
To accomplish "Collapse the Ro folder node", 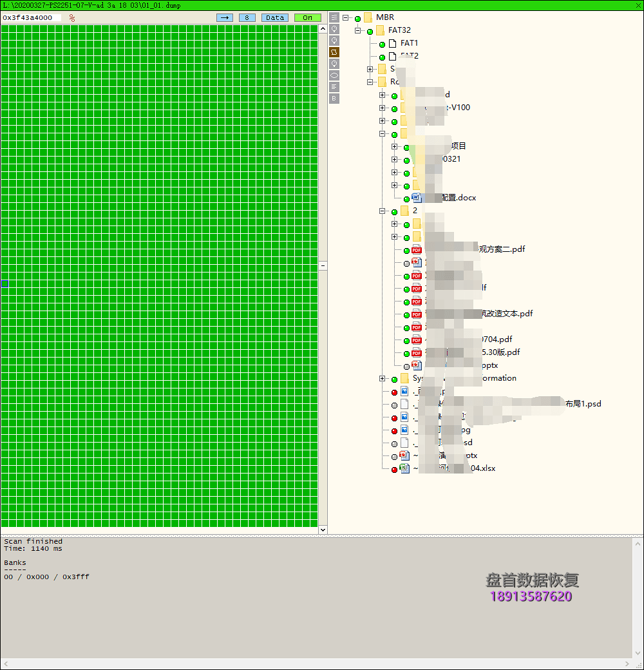I will click(370, 82).
